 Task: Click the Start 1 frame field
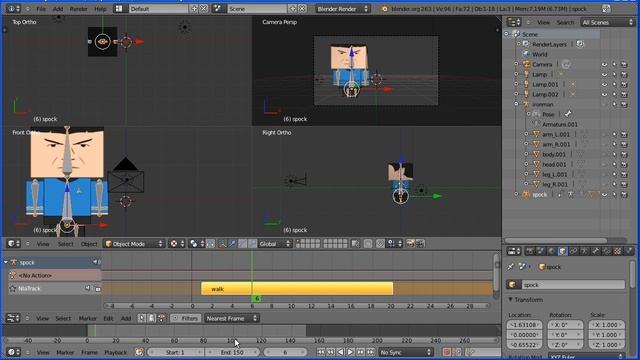click(175, 352)
